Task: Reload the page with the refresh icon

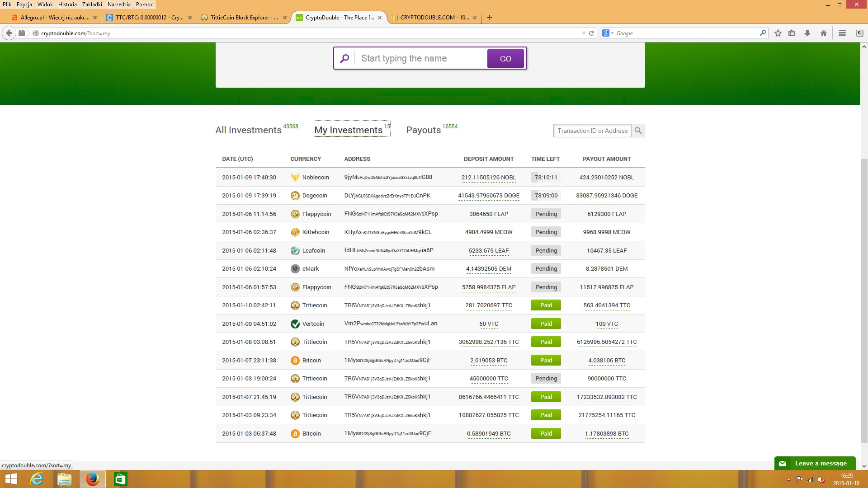Action: (591, 33)
